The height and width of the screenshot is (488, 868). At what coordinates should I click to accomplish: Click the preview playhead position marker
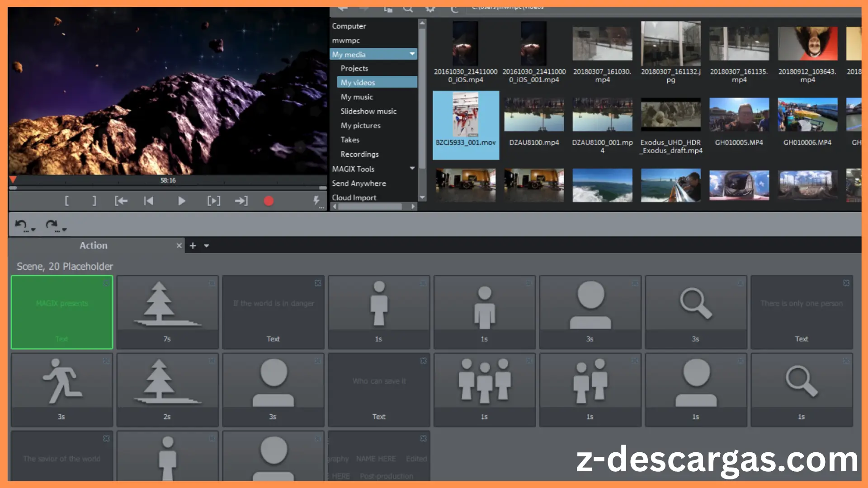13,180
